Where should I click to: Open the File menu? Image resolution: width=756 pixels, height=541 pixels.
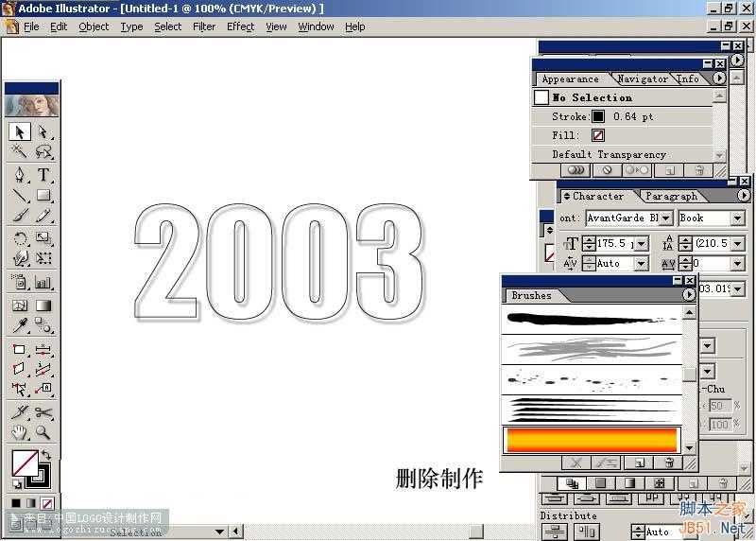click(31, 26)
